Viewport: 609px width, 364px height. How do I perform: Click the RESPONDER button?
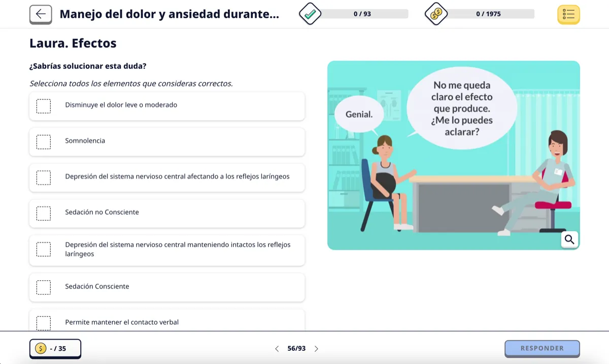pos(542,348)
